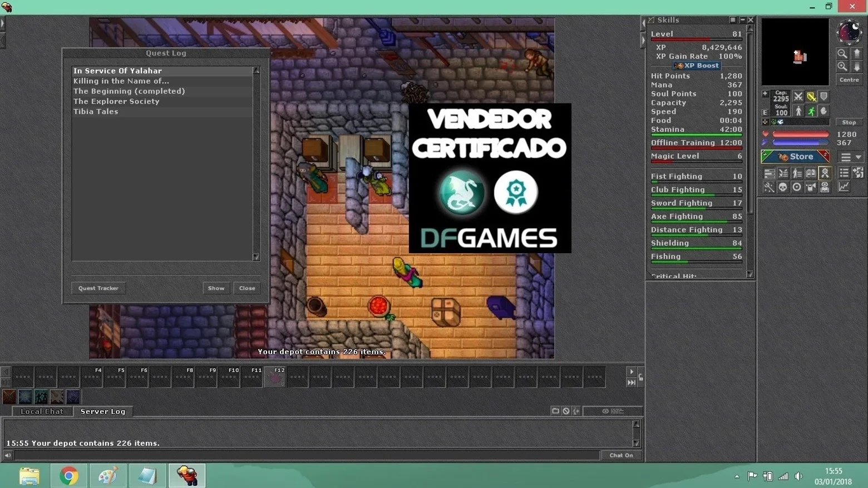
Task: Move minimap down one floor
Action: [x=857, y=67]
